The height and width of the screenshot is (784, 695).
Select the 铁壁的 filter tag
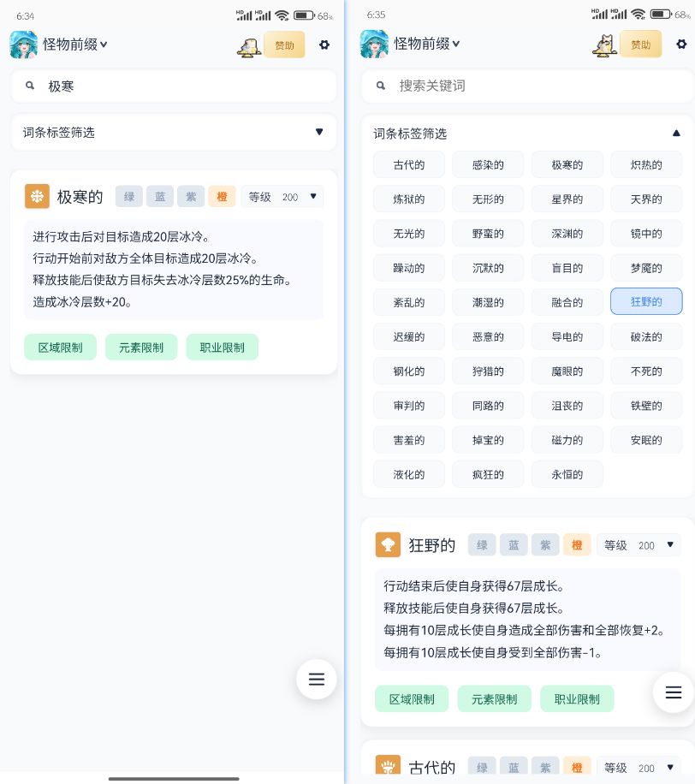pyautogui.click(x=646, y=406)
